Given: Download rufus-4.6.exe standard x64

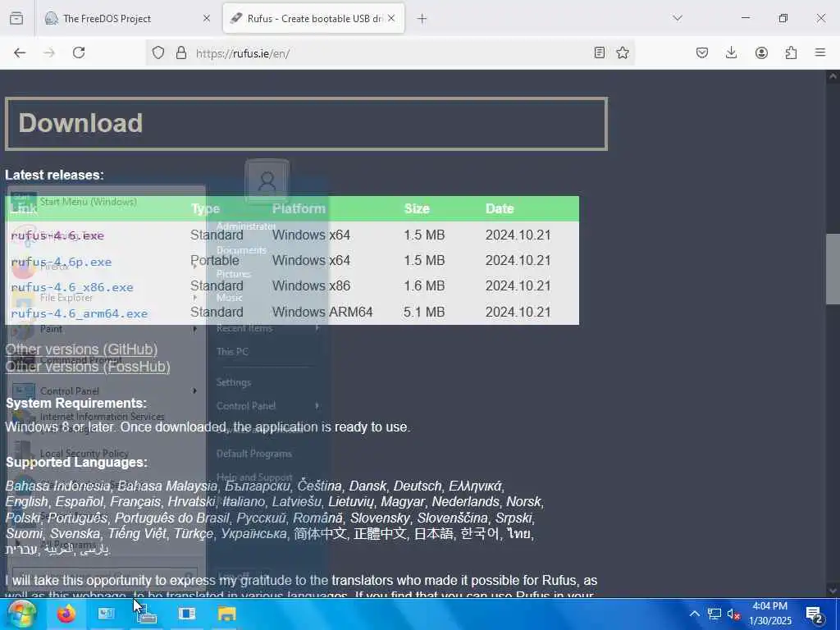Looking at the screenshot, I should click(x=57, y=235).
